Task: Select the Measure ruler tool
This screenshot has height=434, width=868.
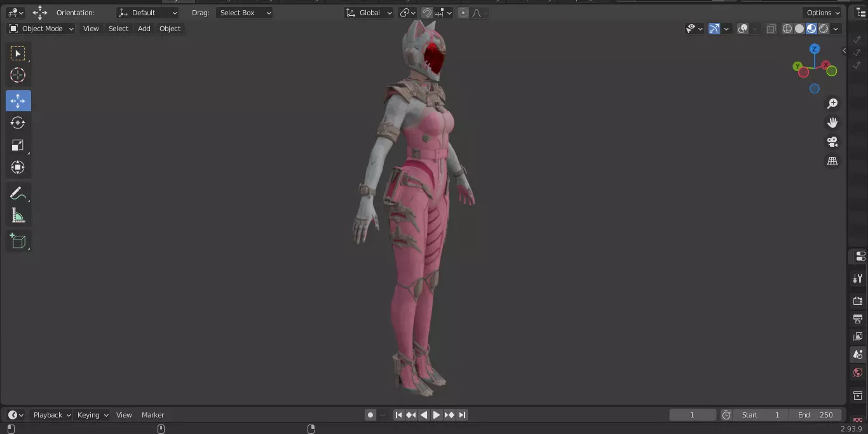Action: tap(18, 216)
